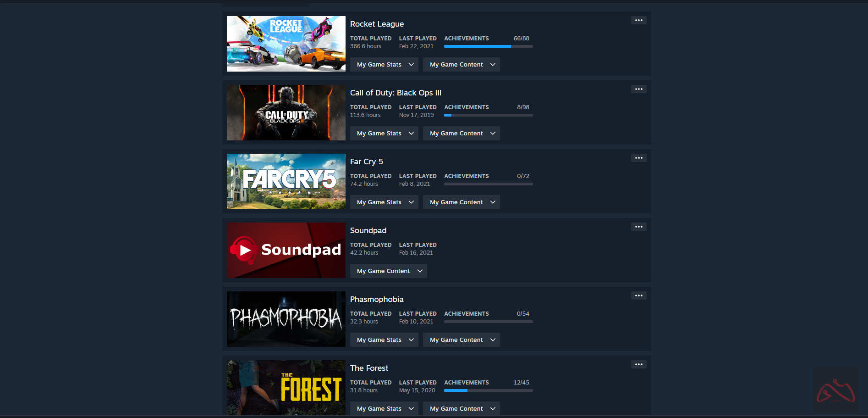Viewport: 868px width, 418px height.
Task: Click Call of Duty Black Ops III banner
Action: [286, 112]
